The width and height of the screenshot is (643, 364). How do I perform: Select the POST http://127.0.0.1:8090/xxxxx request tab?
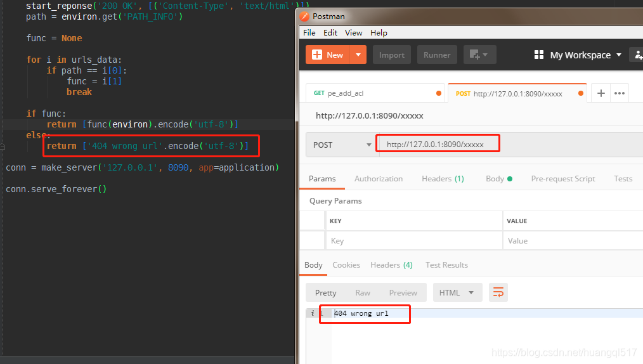[x=517, y=93]
